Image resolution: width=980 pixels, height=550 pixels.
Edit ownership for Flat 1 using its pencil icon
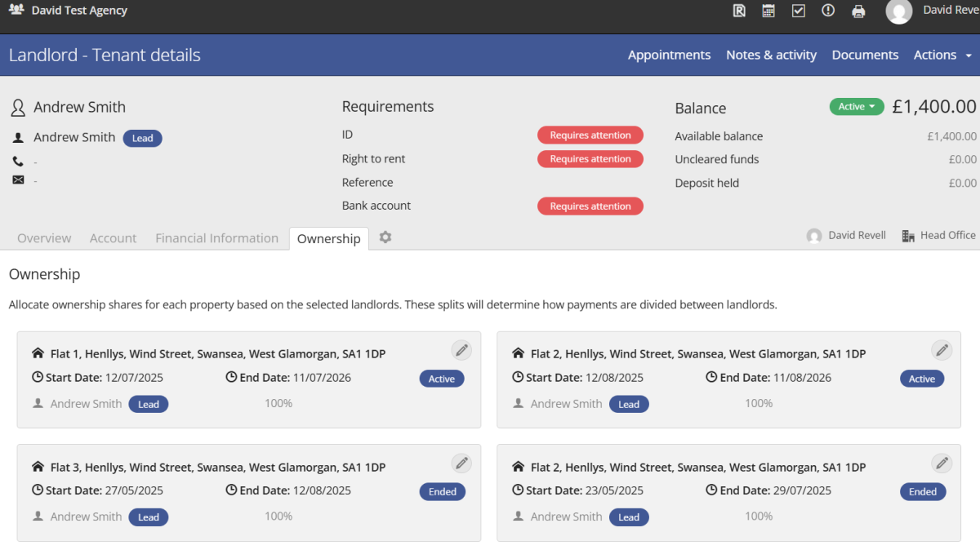(461, 349)
